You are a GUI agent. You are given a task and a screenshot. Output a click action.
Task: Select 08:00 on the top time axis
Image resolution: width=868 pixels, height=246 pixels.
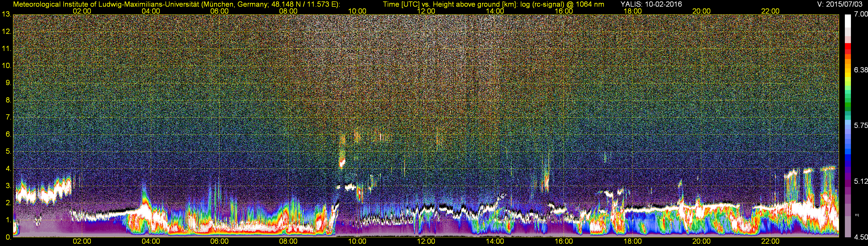[x=288, y=11]
